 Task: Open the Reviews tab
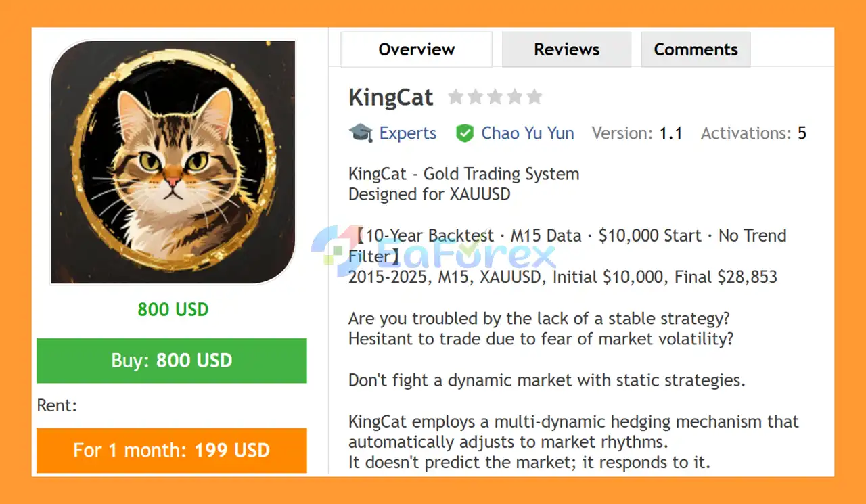[x=566, y=49]
